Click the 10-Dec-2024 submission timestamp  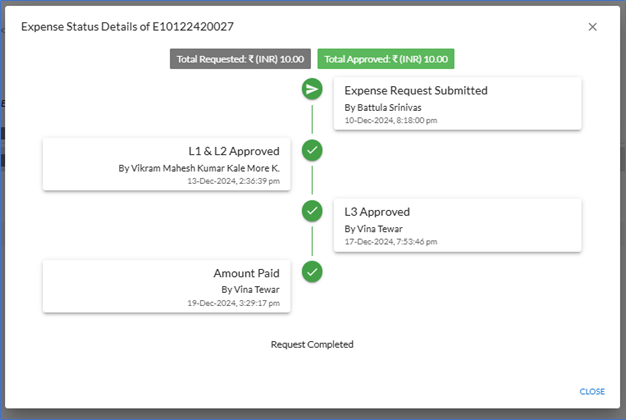pos(391,121)
